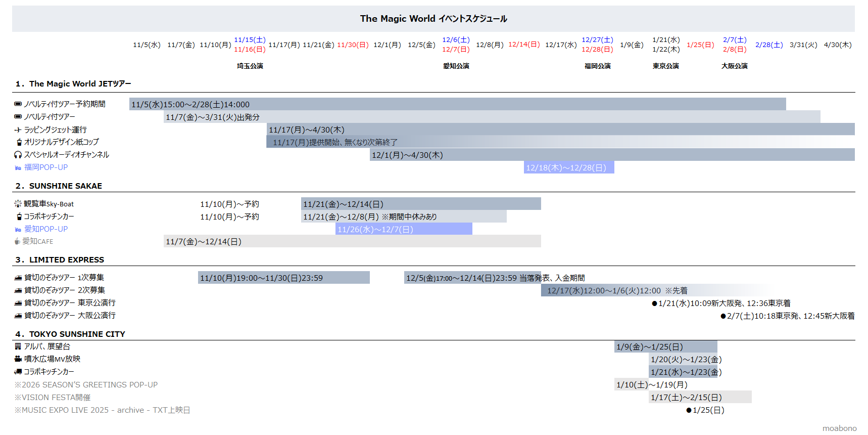The width and height of the screenshot is (868, 435).
Task: Click the ticket icon beside ノベルティ付ツアー予約期間
Action: click(18, 104)
